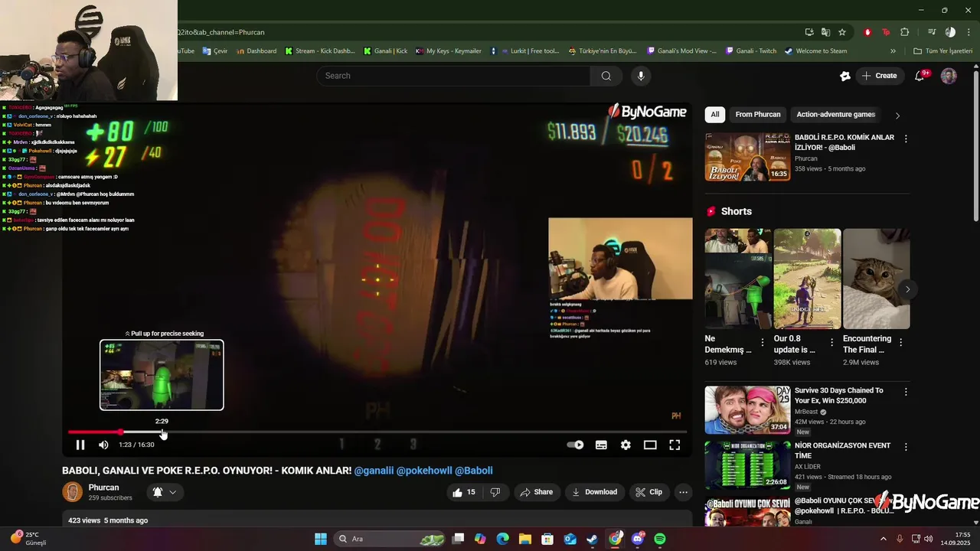Click the video progress bar scrubber

click(120, 432)
